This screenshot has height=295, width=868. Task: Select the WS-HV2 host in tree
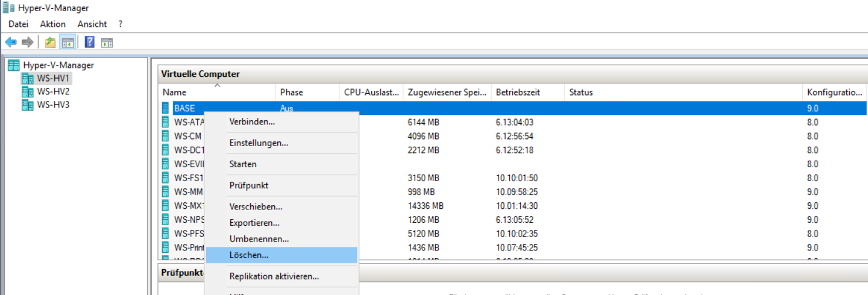pos(53,91)
